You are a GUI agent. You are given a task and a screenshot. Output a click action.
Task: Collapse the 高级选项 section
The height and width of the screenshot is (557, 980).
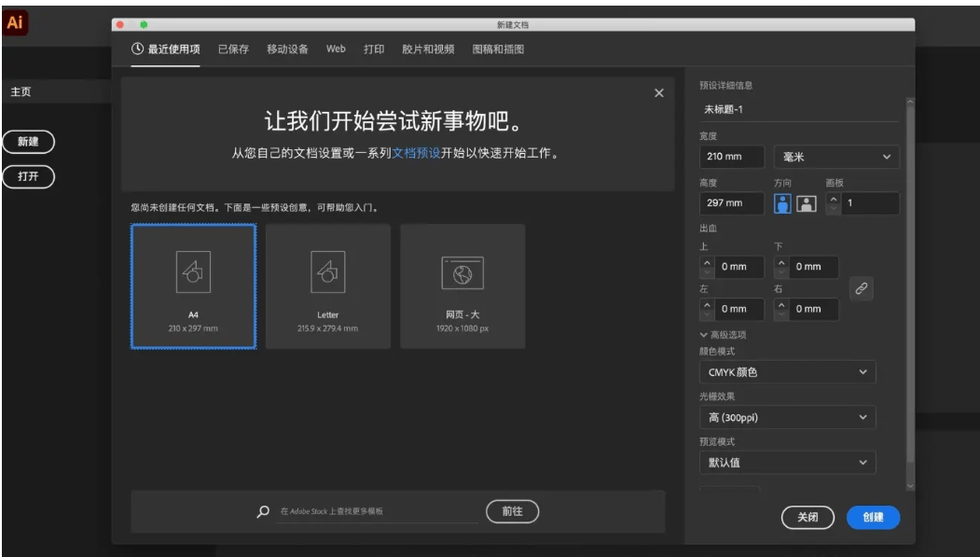723,335
